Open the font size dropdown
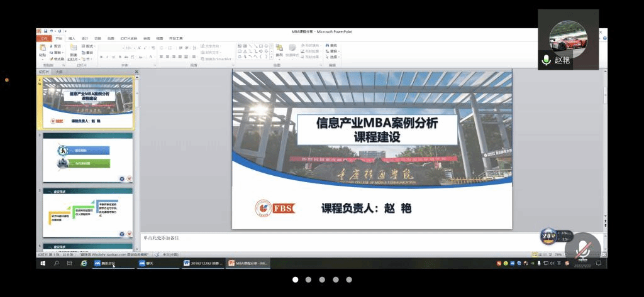This screenshot has height=297, width=644. tap(129, 47)
